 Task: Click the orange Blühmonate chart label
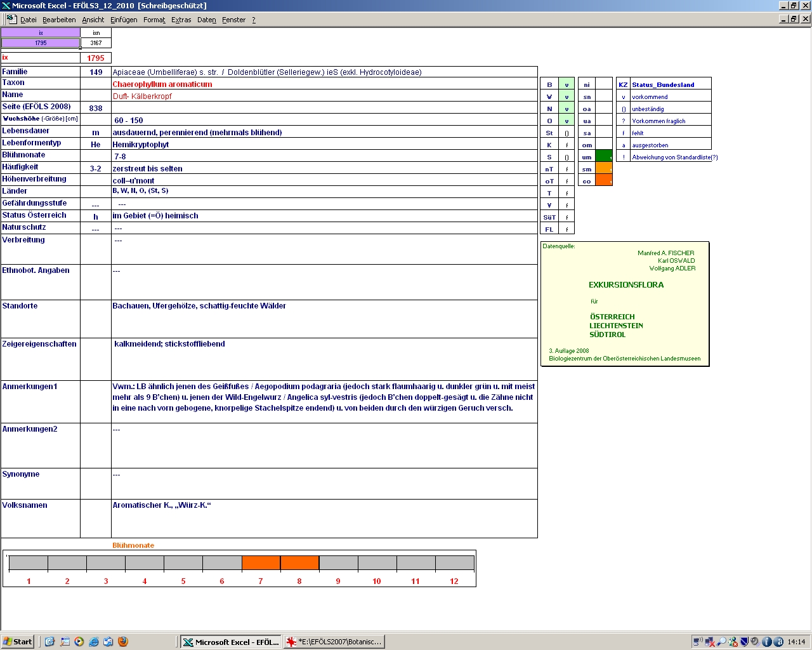click(x=133, y=545)
